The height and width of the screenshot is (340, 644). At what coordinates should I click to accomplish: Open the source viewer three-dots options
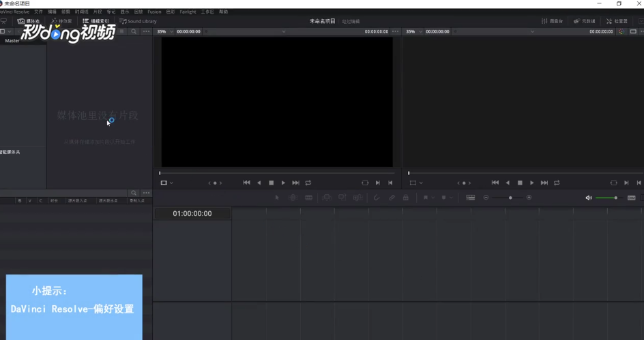click(395, 31)
